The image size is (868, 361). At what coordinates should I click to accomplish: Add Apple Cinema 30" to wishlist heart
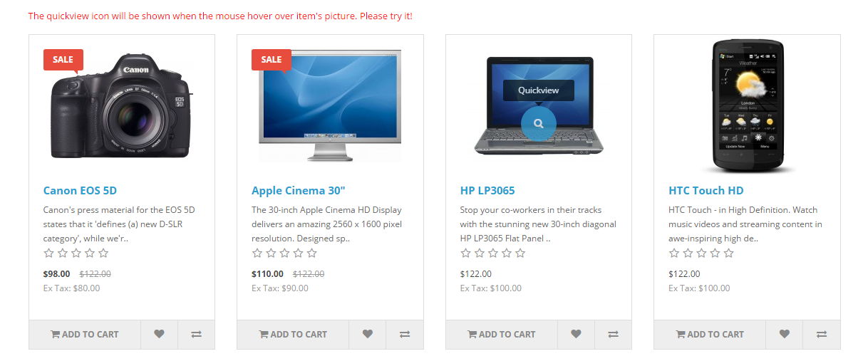point(367,334)
